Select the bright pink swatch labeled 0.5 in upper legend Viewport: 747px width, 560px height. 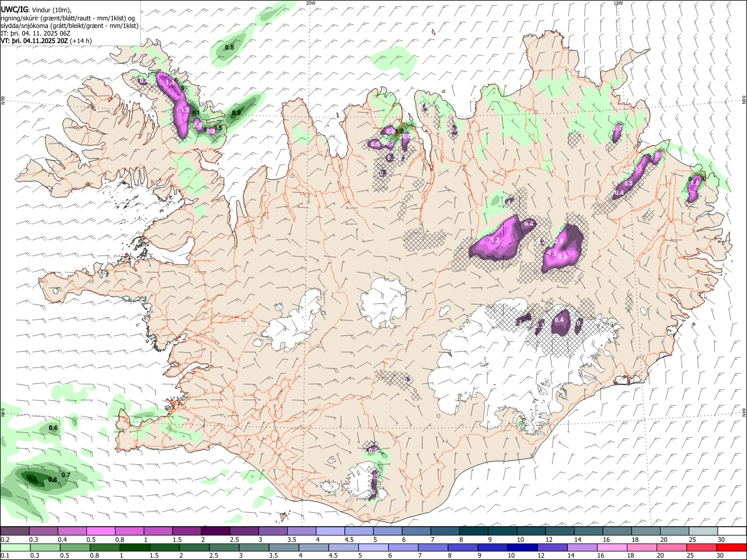[101, 531]
